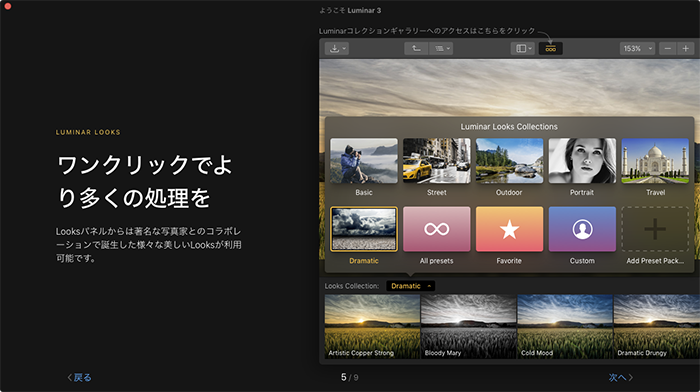Apply the Cold Mood look

(565, 326)
